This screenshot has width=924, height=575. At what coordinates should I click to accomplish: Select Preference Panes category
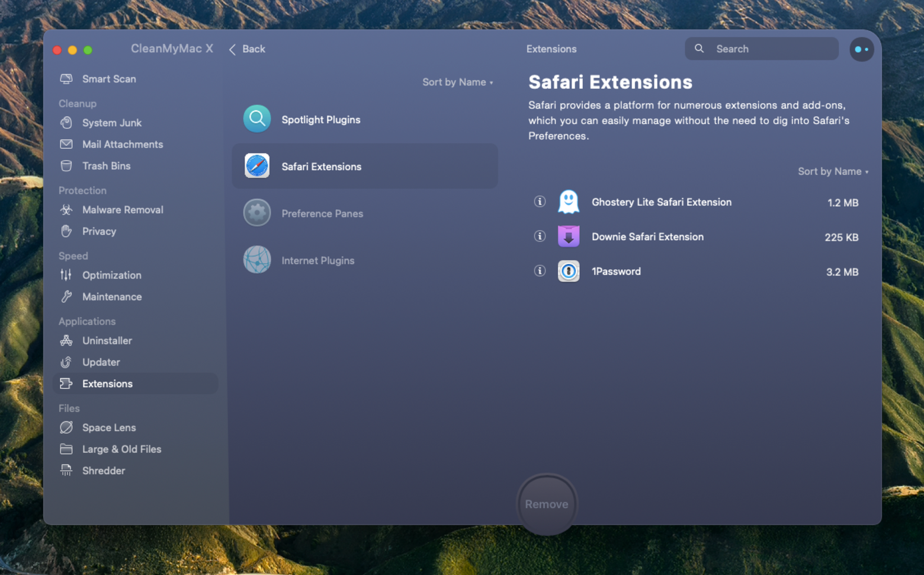tap(322, 213)
